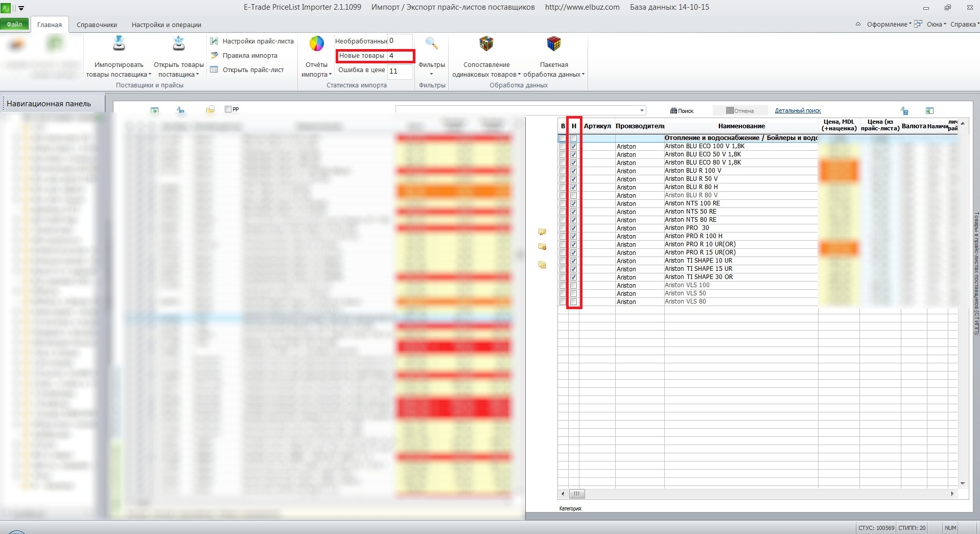The height and width of the screenshot is (534, 980).
Task: Switch to the Справочники tab
Action: click(97, 25)
